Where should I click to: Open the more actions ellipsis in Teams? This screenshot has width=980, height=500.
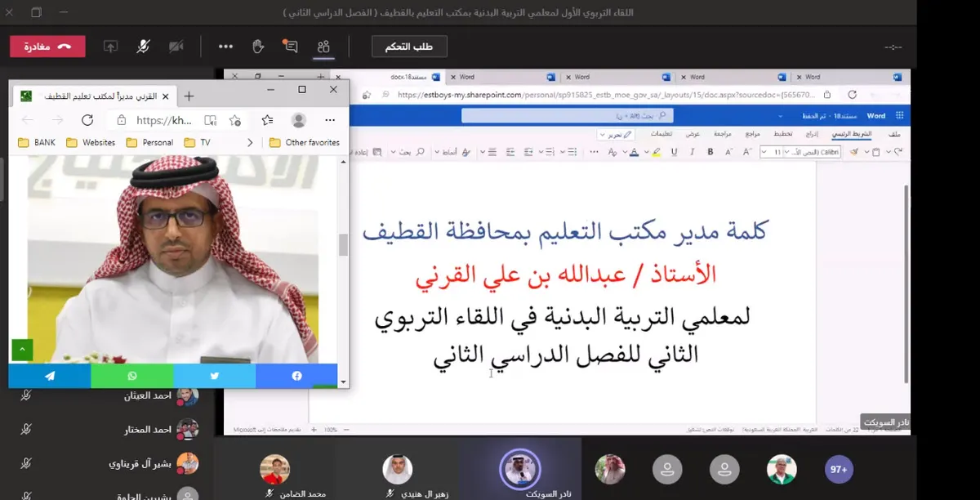225,47
